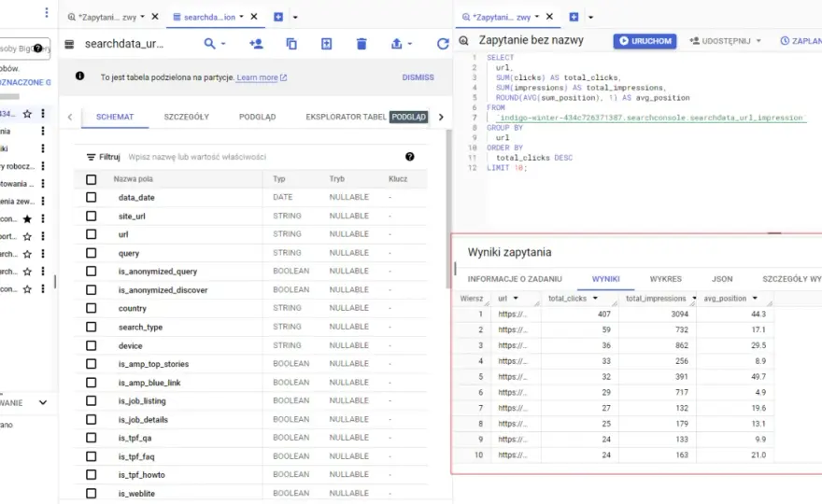822x504 pixels.
Task: Click the snapshot (plus box) icon in table toolbar
Action: [327, 44]
